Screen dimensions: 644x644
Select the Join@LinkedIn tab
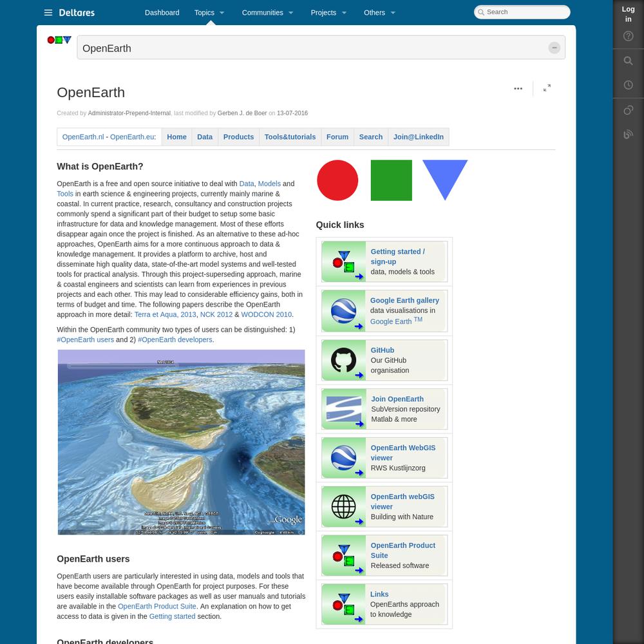click(x=418, y=137)
